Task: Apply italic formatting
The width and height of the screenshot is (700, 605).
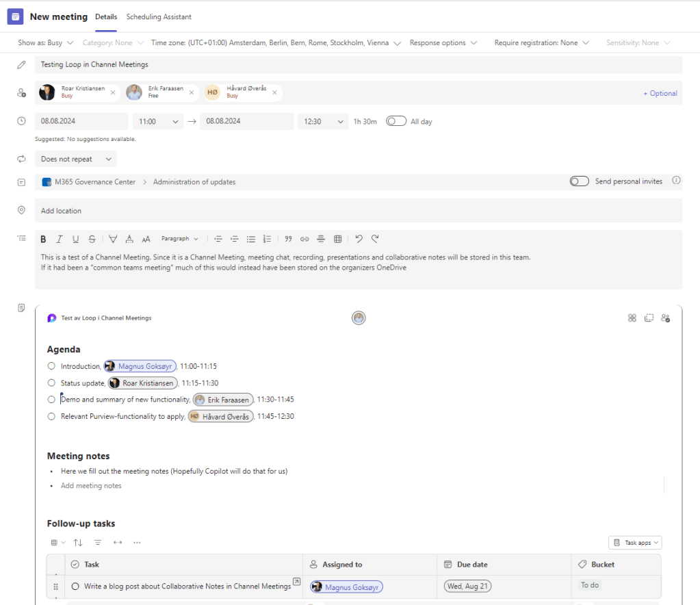Action: (60, 239)
